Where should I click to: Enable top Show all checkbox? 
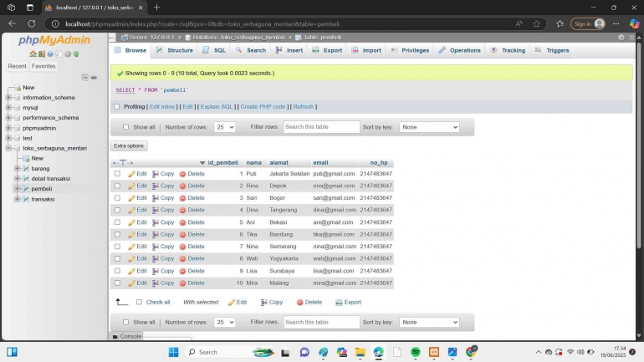[126, 127]
